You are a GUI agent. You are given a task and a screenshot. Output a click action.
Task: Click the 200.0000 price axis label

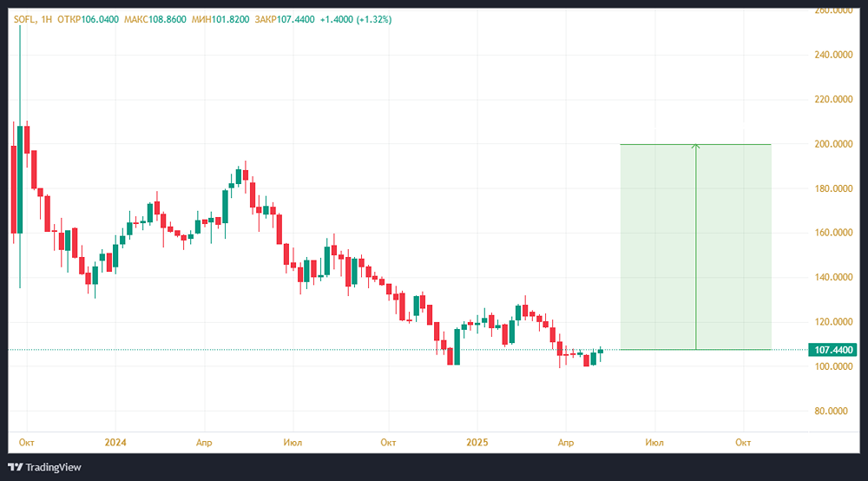(832, 143)
